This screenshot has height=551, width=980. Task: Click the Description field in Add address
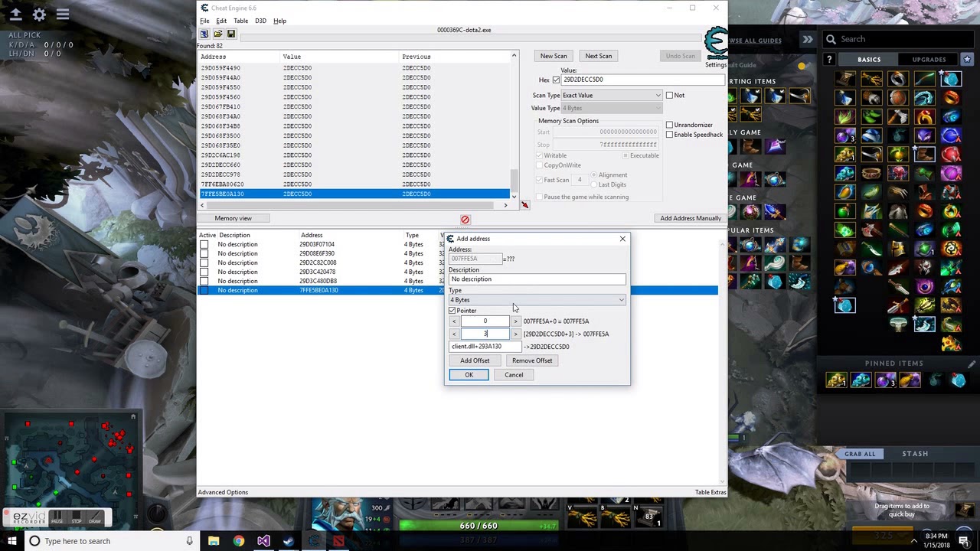click(x=537, y=279)
